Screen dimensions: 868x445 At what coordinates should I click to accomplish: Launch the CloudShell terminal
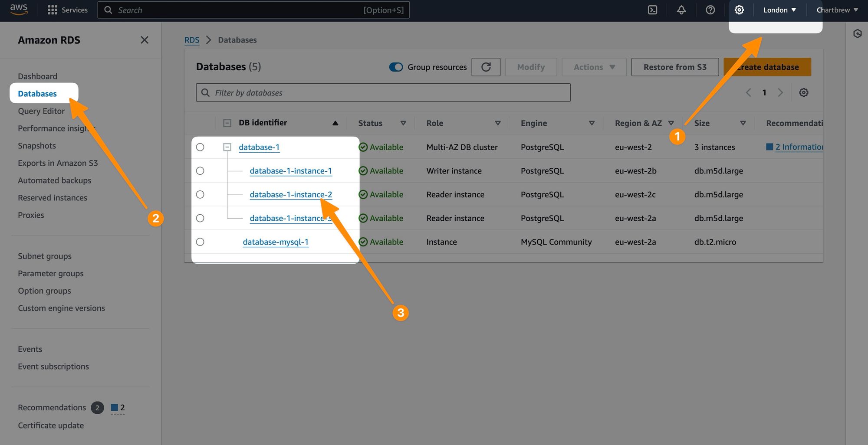click(x=652, y=10)
